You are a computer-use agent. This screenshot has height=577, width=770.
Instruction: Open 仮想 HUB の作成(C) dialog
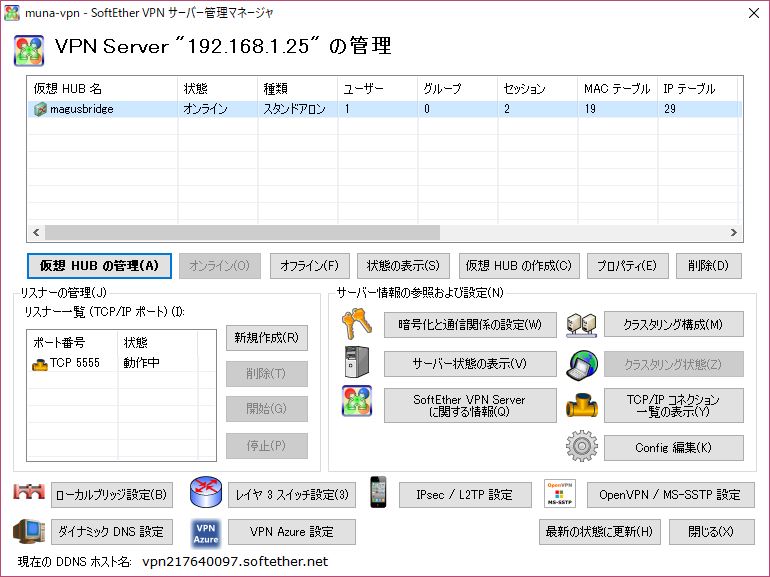[519, 266]
